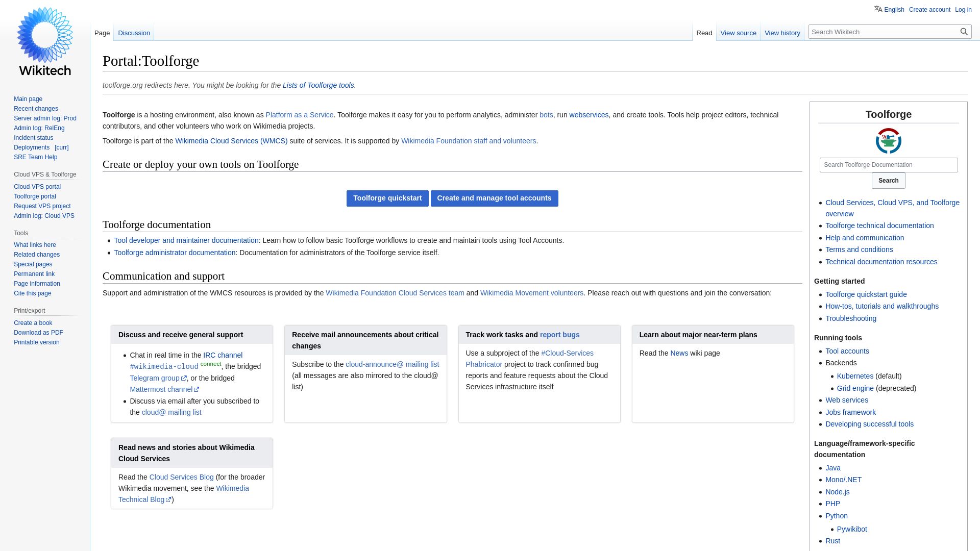Click the Deployments sidebar link

tap(32, 147)
